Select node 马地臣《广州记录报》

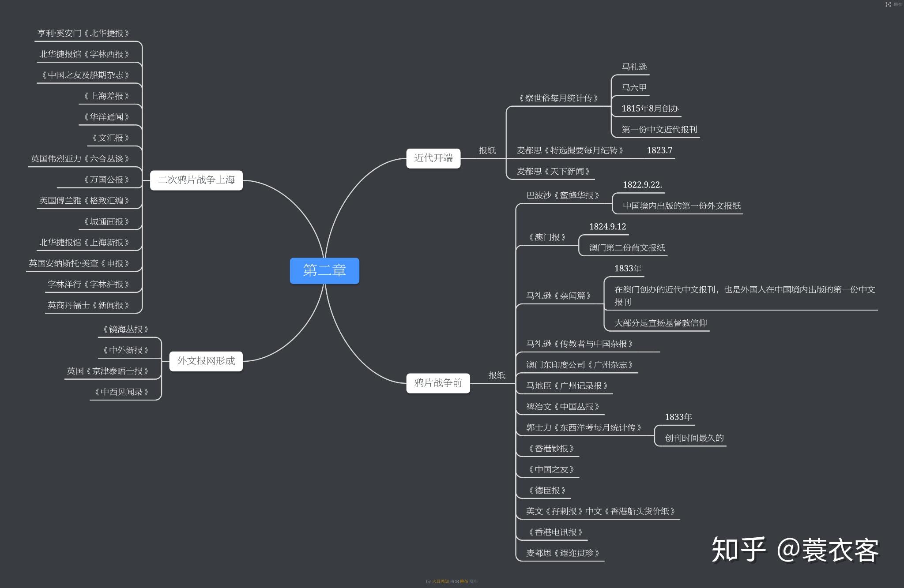[568, 386]
